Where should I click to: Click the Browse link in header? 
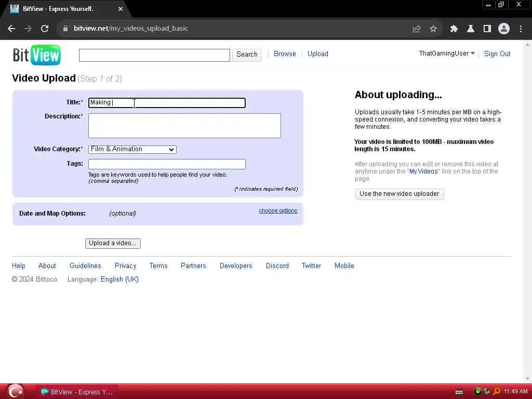pyautogui.click(x=285, y=54)
